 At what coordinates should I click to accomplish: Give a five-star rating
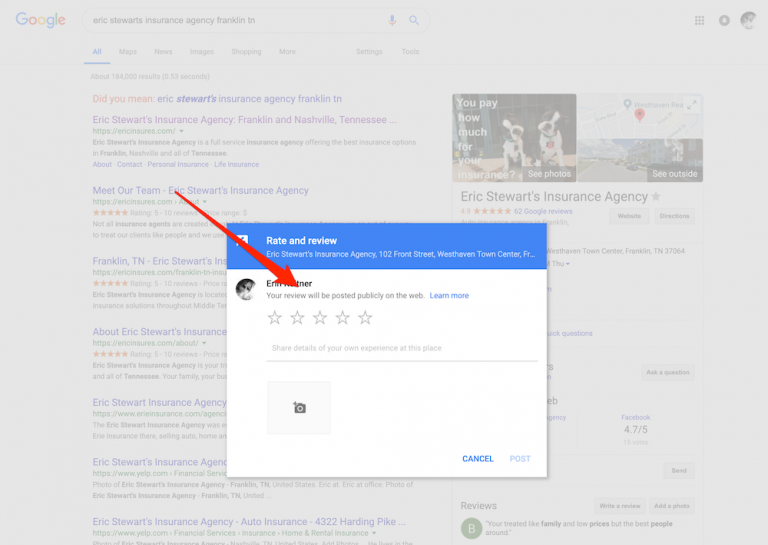pos(365,318)
